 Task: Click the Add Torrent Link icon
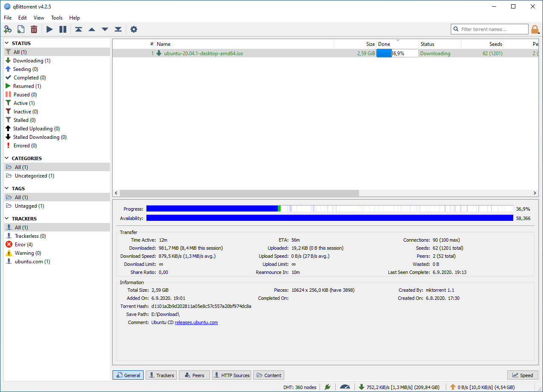coord(8,29)
